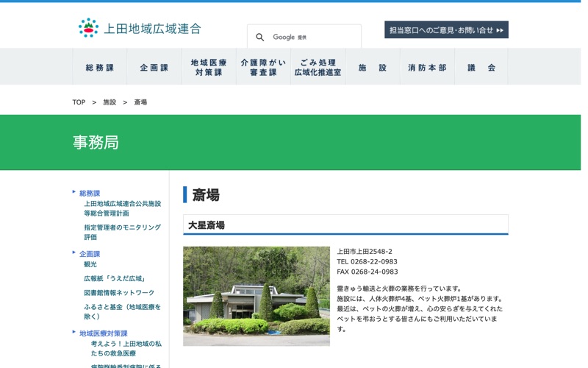Viewport: 588px width, 368px height.
Task: Click the 大星斎場 building photo
Action: pos(257,296)
